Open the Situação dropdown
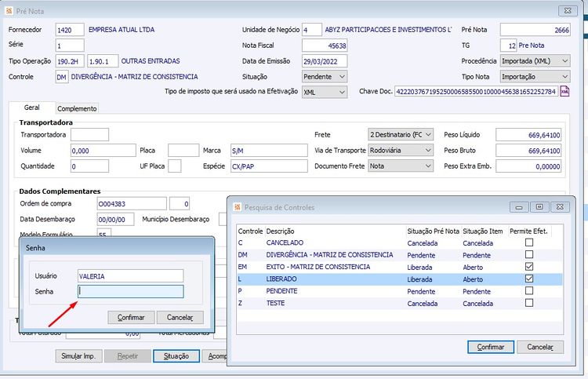This screenshot has height=379, width=588. (x=340, y=77)
